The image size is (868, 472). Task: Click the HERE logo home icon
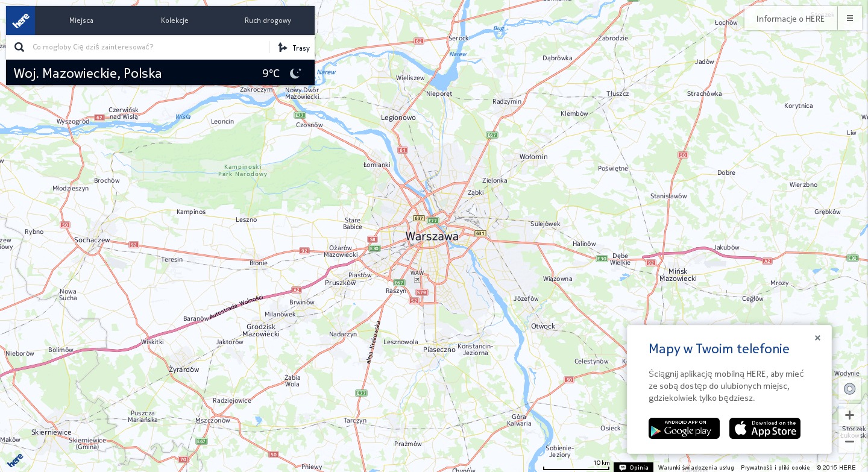20,20
